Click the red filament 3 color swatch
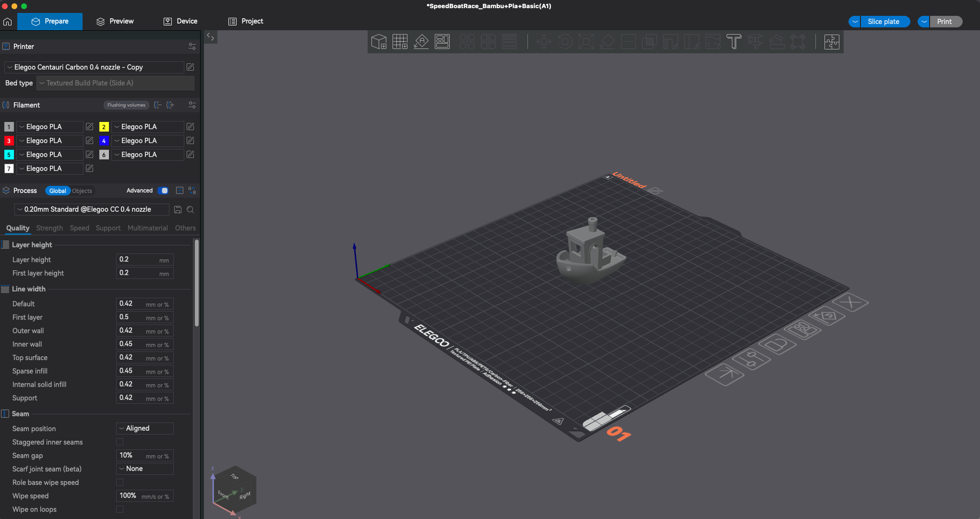 (9, 141)
